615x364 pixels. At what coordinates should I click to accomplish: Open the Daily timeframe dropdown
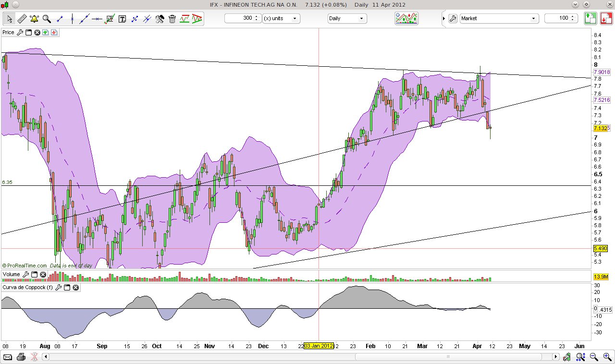[x=347, y=18]
